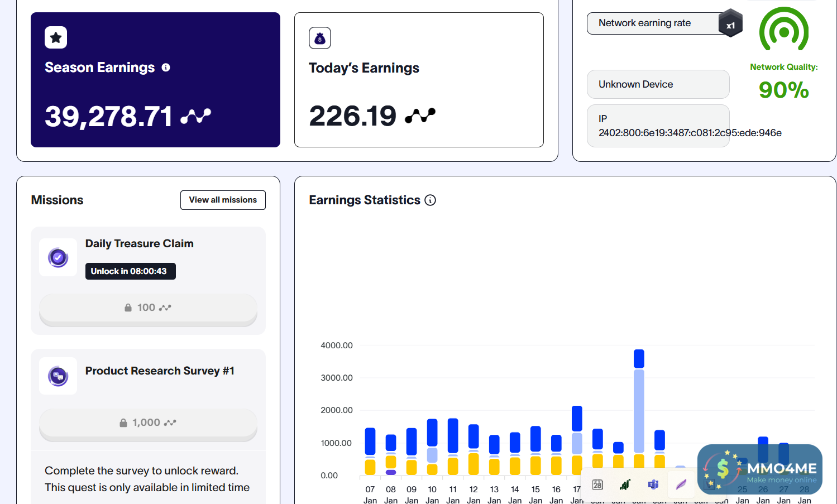Click the 14 Jan date label
This screenshot has width=837, height=504.
(x=515, y=495)
